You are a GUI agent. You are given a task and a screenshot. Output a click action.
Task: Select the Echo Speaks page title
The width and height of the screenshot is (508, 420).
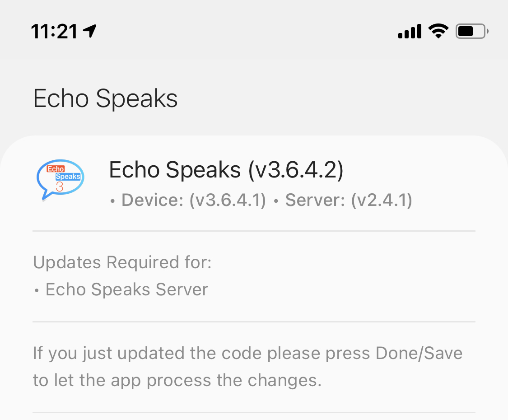point(105,98)
